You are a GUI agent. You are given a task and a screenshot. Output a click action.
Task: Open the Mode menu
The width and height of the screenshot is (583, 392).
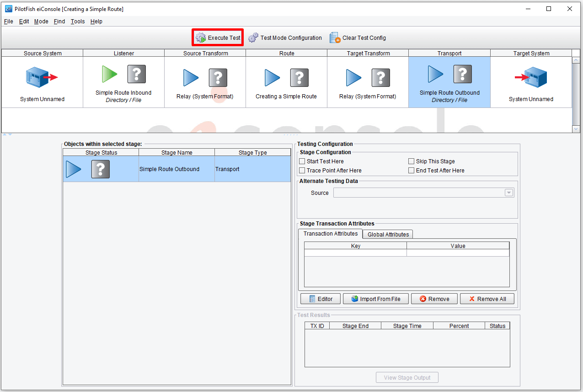pos(41,21)
